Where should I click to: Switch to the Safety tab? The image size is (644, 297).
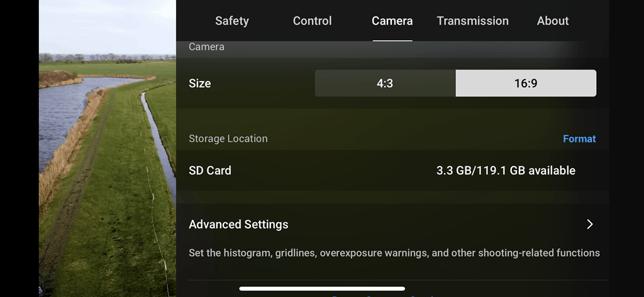click(231, 21)
